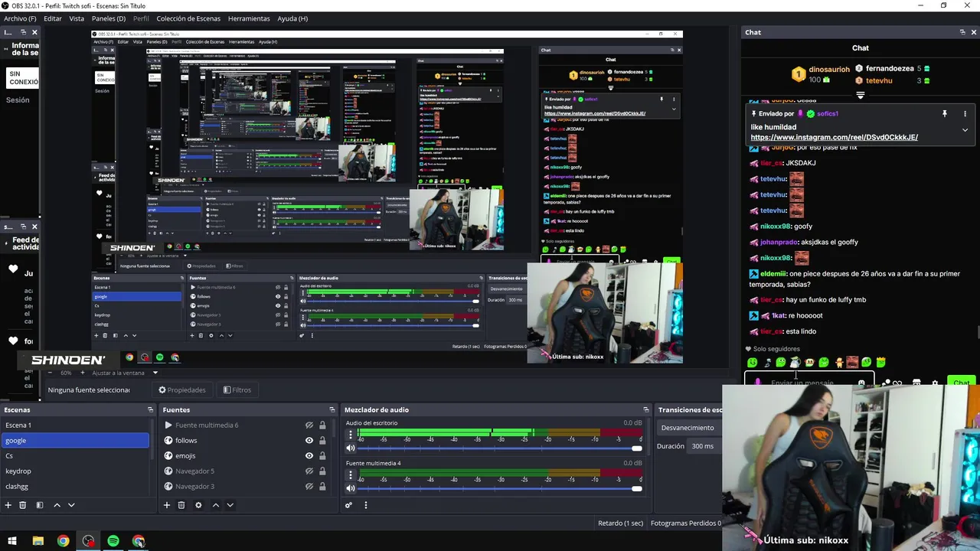The width and height of the screenshot is (980, 551).
Task: Undock the Fuentes panel
Action: point(332,410)
